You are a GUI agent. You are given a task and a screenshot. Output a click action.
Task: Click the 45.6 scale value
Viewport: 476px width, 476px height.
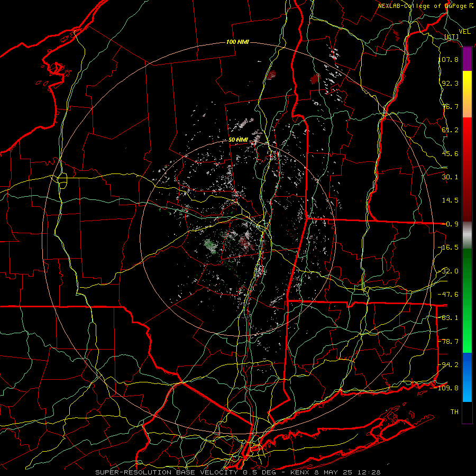tap(450, 153)
